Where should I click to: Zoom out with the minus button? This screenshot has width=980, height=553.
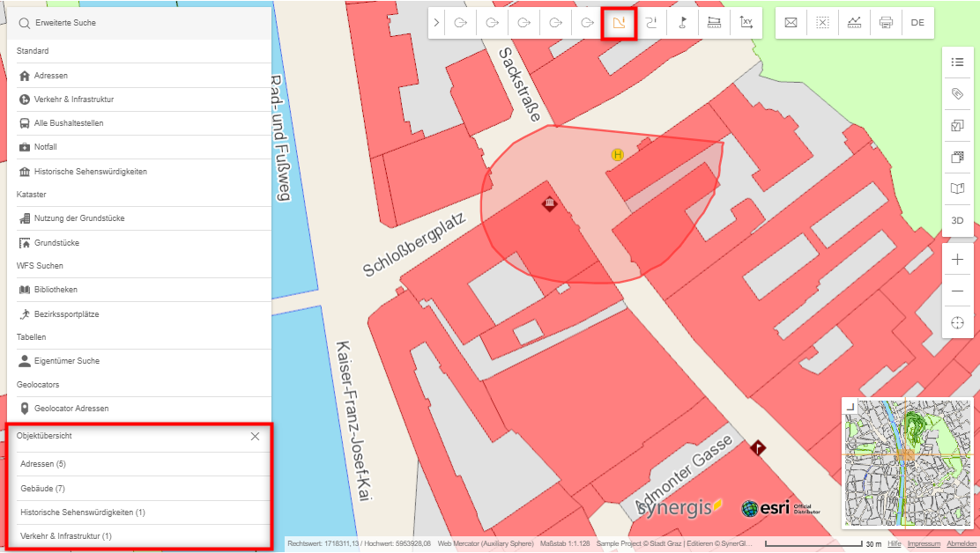pyautogui.click(x=957, y=291)
